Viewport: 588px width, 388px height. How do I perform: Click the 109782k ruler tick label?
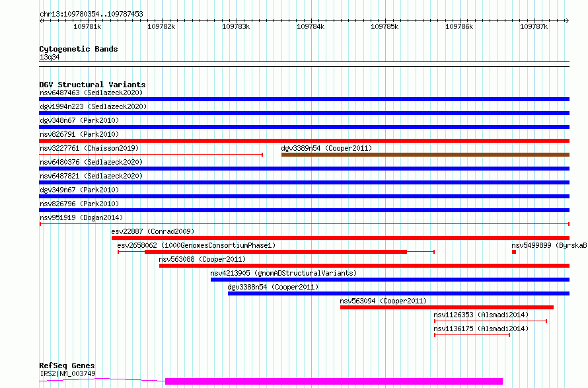point(161,26)
